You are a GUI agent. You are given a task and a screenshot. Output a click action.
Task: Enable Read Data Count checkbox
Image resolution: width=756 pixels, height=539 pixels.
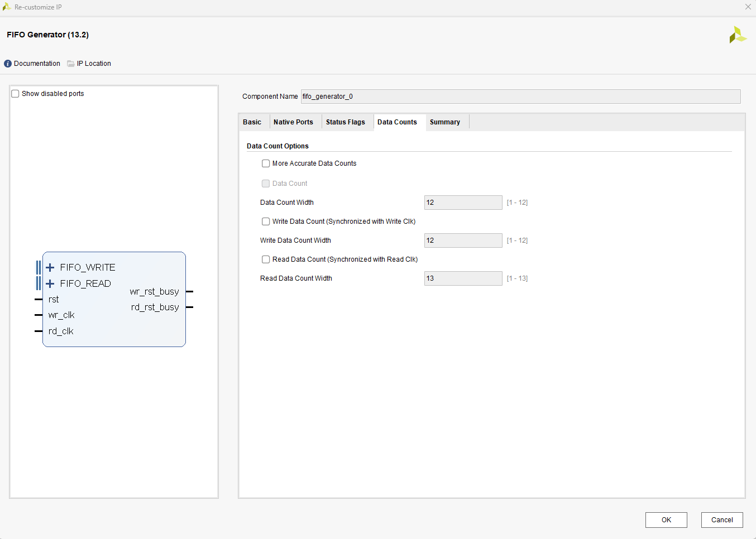coord(266,259)
